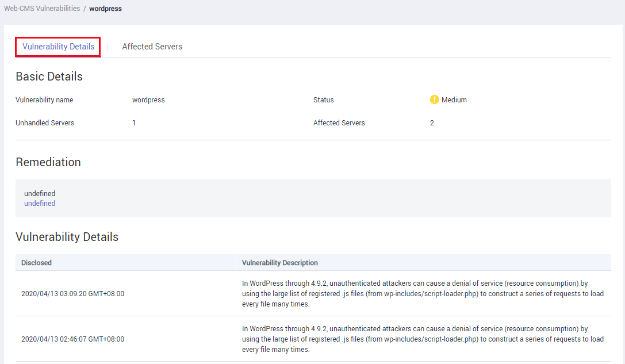This screenshot has height=364, width=625.
Task: Click the description beside 03:09:20 entry
Action: 423,294
